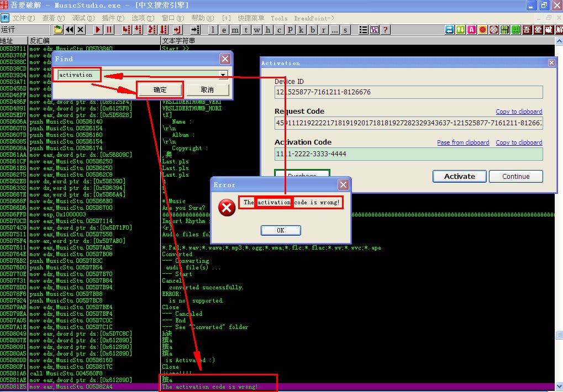Click the binary 010 101 icon
This screenshot has height=392, width=563.
(x=504, y=30)
